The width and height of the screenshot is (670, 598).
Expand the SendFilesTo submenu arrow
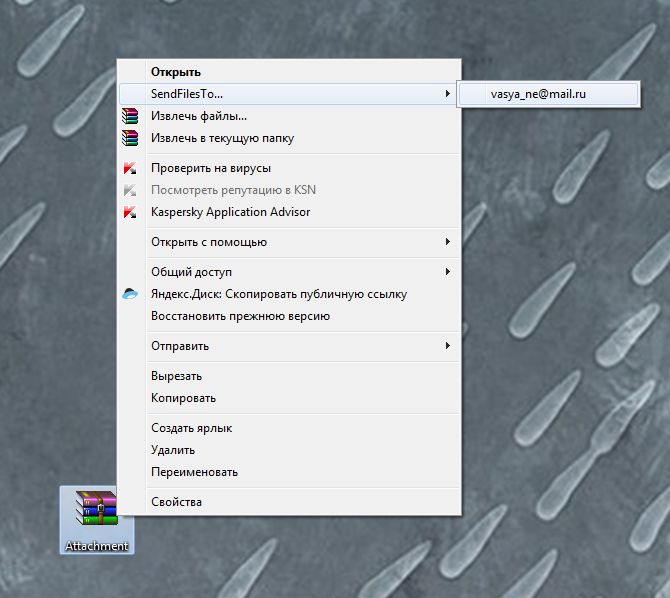click(x=447, y=94)
